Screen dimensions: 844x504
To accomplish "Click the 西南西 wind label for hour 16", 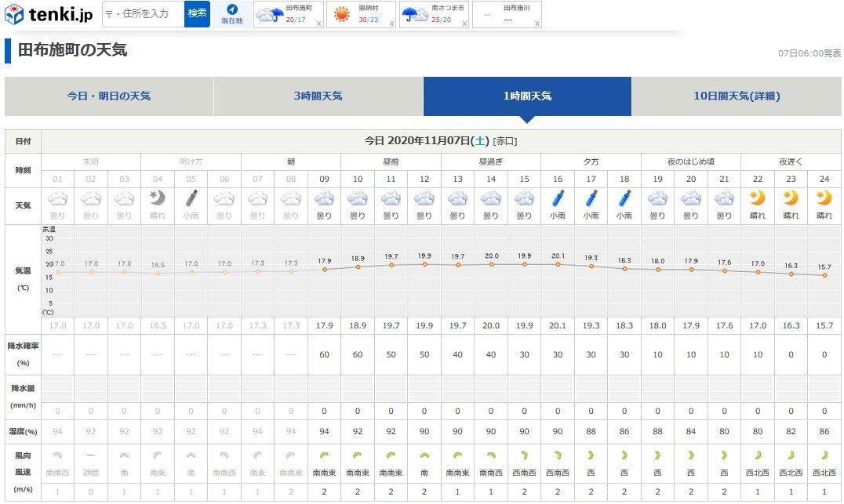I will click(x=558, y=473).
